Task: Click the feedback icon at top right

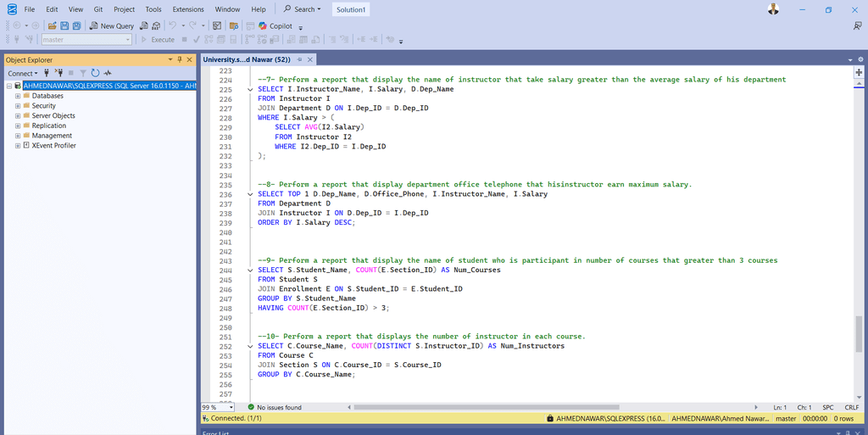Action: point(857,26)
